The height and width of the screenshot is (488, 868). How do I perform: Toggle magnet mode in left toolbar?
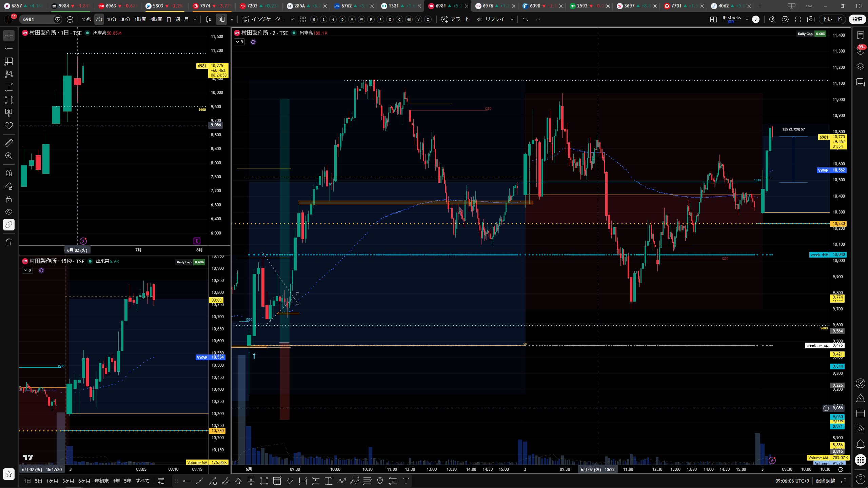(x=9, y=173)
